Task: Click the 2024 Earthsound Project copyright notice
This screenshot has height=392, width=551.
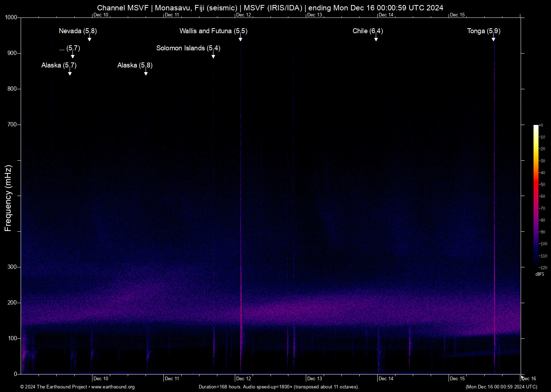Action: [x=54, y=387]
